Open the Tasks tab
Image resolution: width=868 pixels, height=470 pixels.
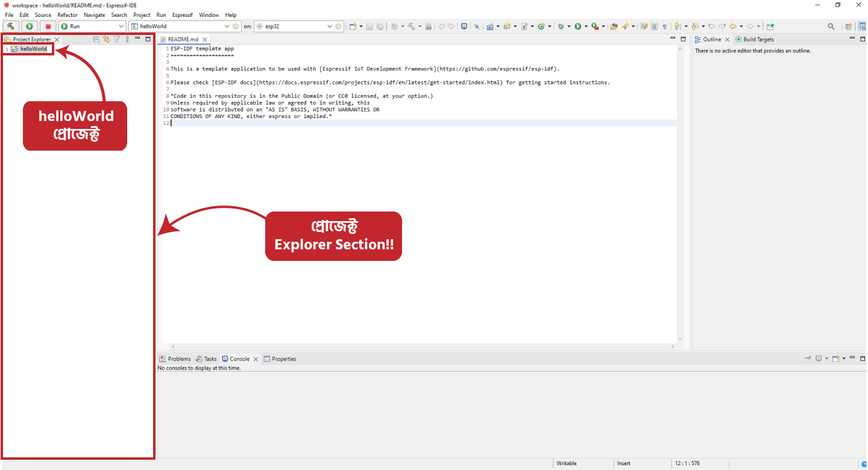coord(206,359)
